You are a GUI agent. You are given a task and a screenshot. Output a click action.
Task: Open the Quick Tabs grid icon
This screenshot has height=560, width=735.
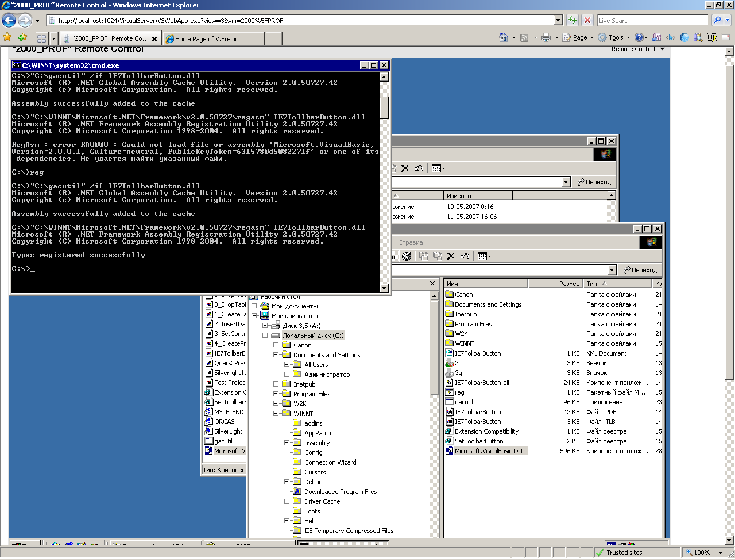pos(41,38)
